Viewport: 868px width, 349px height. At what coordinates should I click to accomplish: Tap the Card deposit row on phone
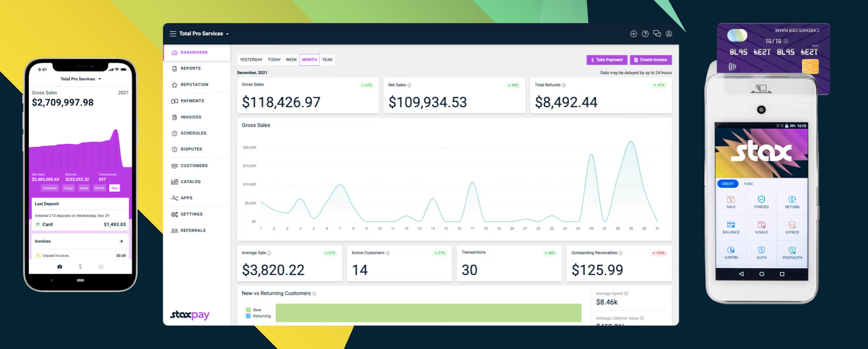[x=80, y=224]
